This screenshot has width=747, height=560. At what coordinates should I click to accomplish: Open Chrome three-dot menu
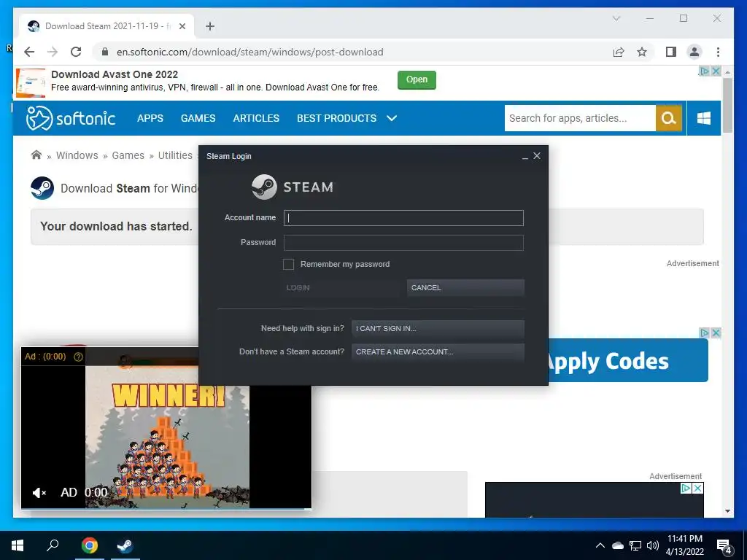(718, 52)
